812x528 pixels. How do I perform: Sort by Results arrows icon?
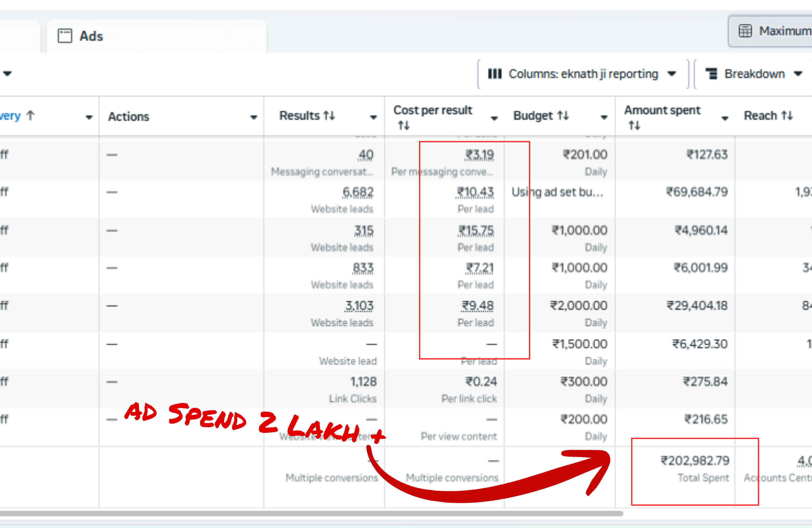tap(329, 116)
